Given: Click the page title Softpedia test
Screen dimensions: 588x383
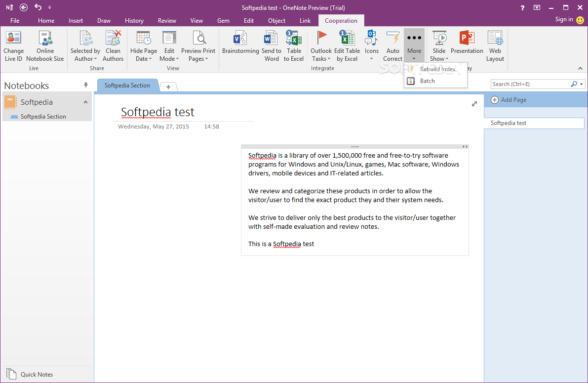Looking at the screenshot, I should coord(157,112).
